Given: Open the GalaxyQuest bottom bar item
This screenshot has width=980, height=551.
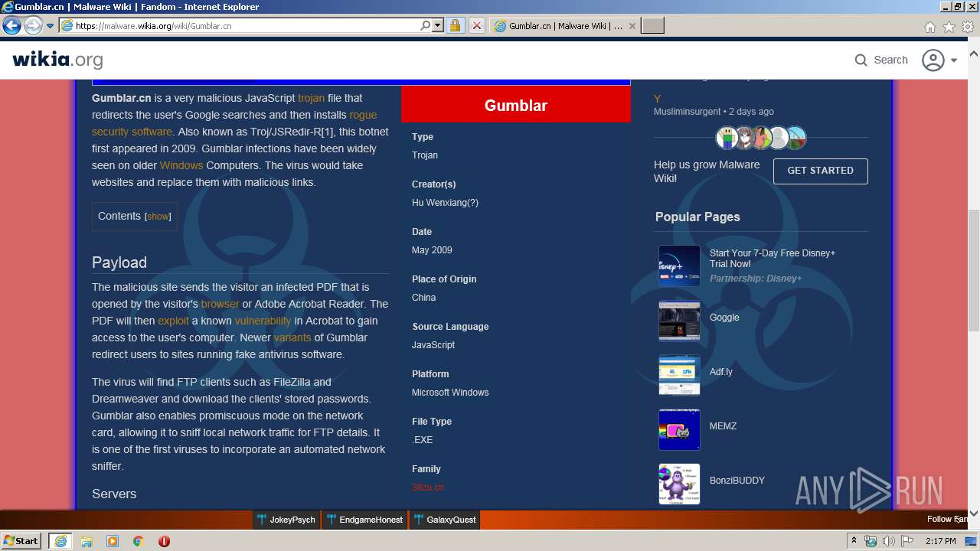Looking at the screenshot, I should 445,520.
